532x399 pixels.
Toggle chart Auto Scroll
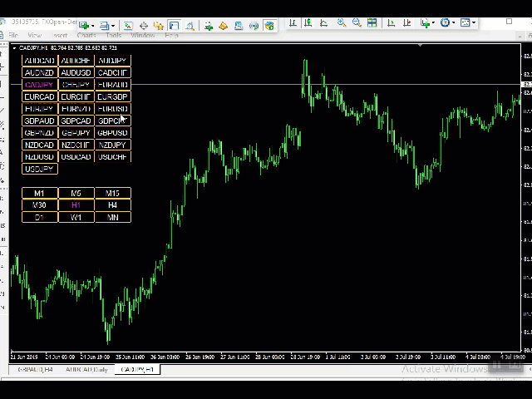[x=391, y=22]
